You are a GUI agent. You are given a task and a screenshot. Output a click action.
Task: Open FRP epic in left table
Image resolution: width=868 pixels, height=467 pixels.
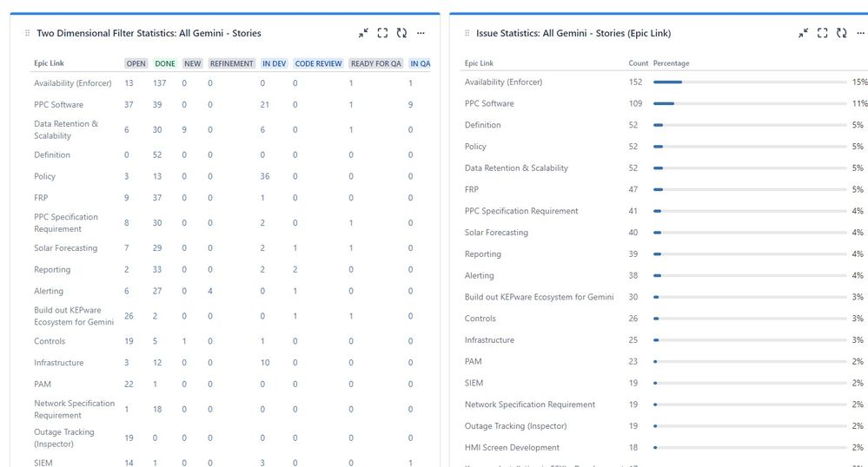pyautogui.click(x=41, y=198)
